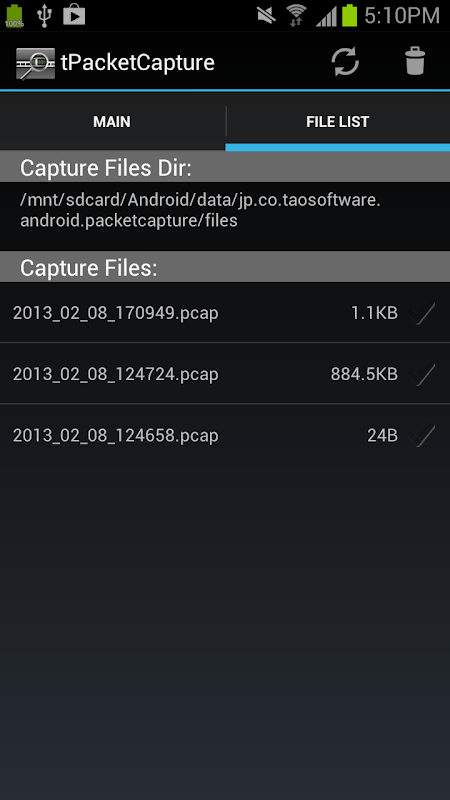Tap the tPacketCapture app logo icon
This screenshot has width=450, height=800.
[x=35, y=63]
